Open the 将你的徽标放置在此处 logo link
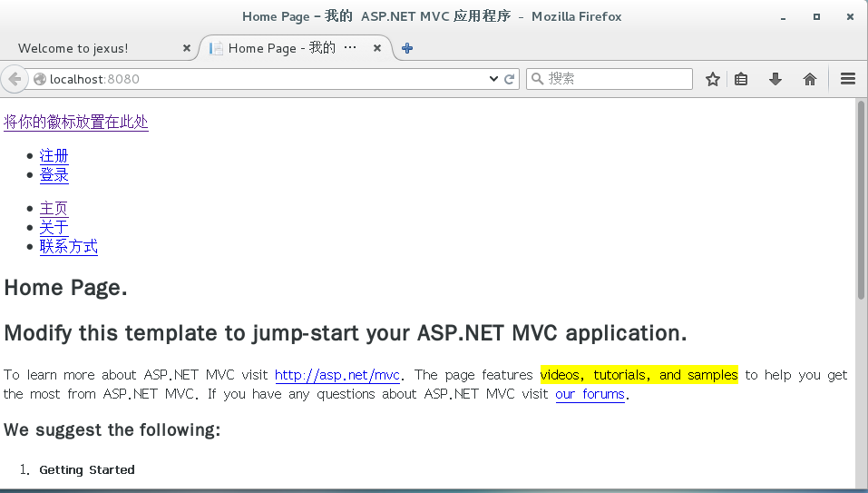The height and width of the screenshot is (493, 868). pyautogui.click(x=76, y=122)
